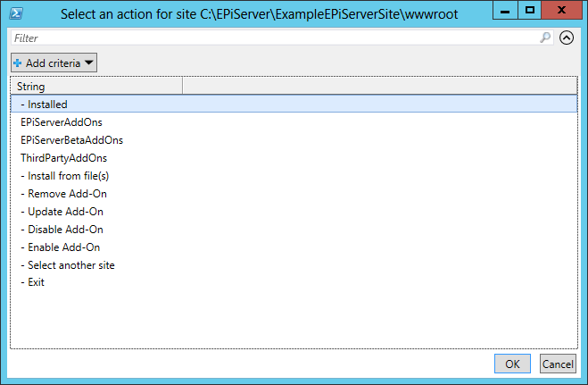
Task: Choose the '- Remove Add-On' action
Action: pos(63,194)
